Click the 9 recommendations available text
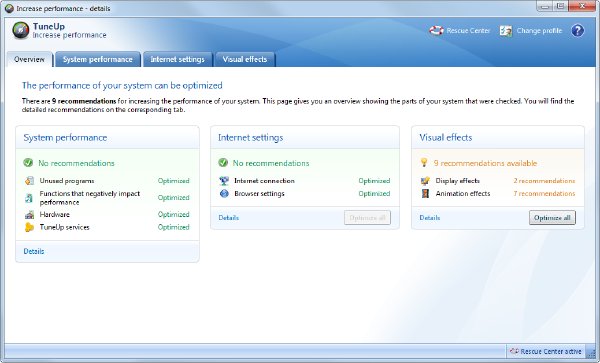The width and height of the screenshot is (600, 363). (485, 163)
